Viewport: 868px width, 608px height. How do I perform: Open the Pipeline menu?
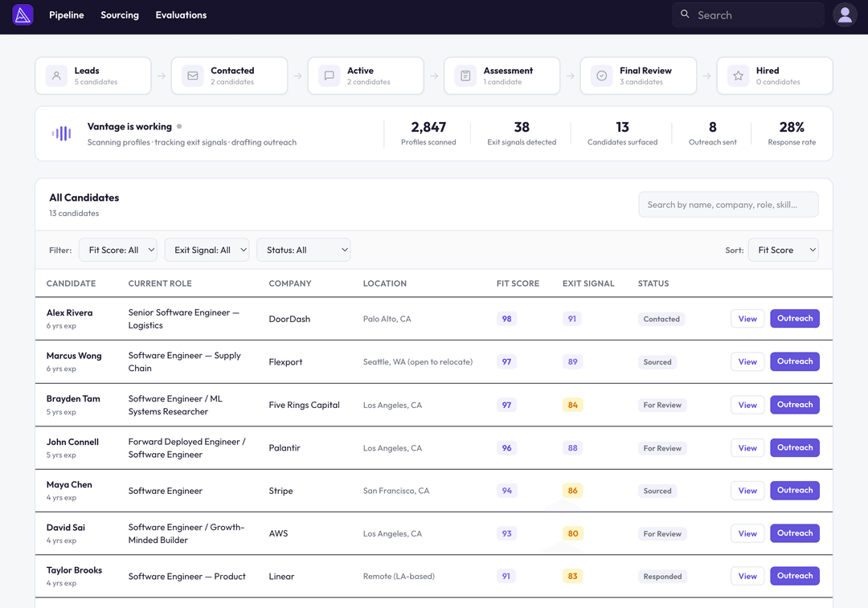click(x=67, y=15)
